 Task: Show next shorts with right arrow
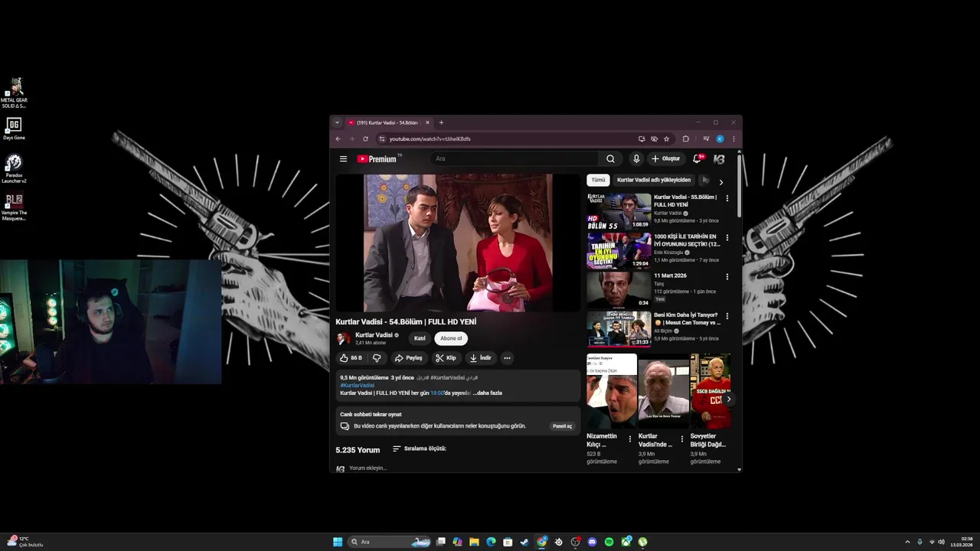(728, 399)
